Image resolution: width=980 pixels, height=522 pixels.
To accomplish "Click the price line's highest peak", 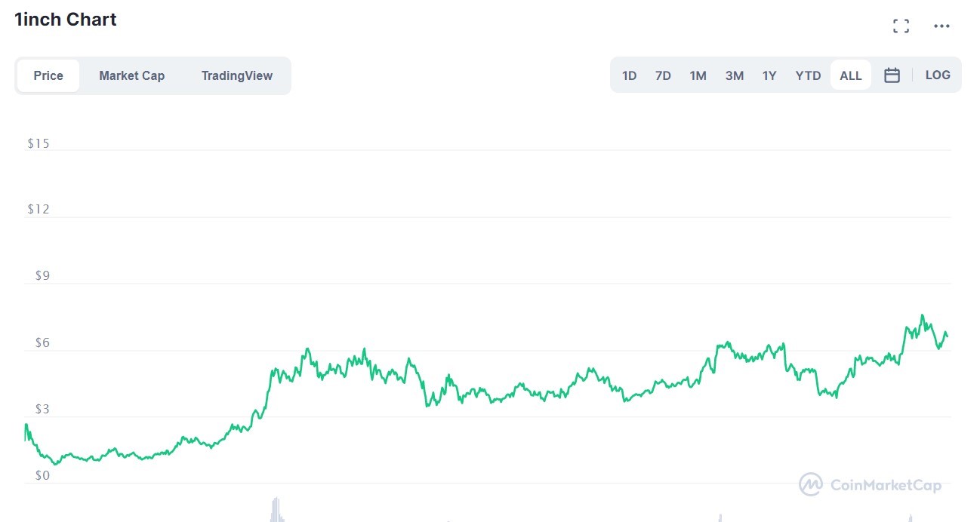I will pyautogui.click(x=922, y=315).
